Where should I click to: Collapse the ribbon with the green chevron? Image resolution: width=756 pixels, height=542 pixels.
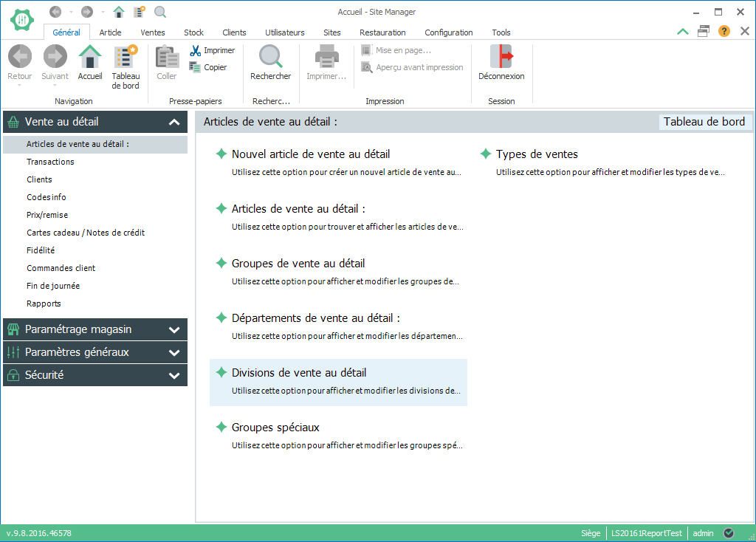pos(683,31)
